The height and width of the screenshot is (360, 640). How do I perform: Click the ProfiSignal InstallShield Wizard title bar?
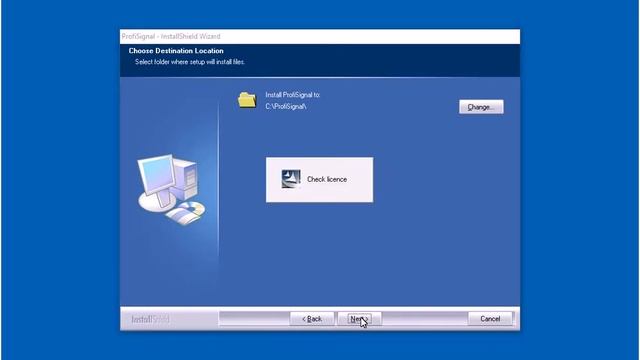[x=320, y=36]
